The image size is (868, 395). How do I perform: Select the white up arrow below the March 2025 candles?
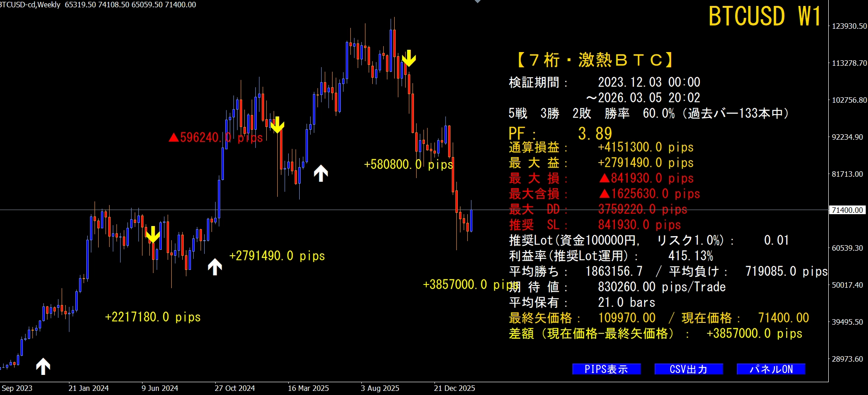click(321, 173)
